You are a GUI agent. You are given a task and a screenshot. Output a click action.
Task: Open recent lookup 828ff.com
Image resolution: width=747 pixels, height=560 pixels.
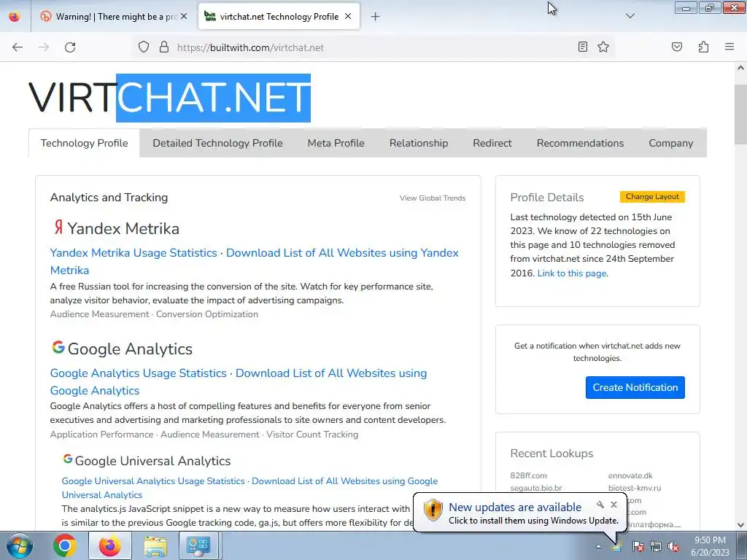point(528,475)
